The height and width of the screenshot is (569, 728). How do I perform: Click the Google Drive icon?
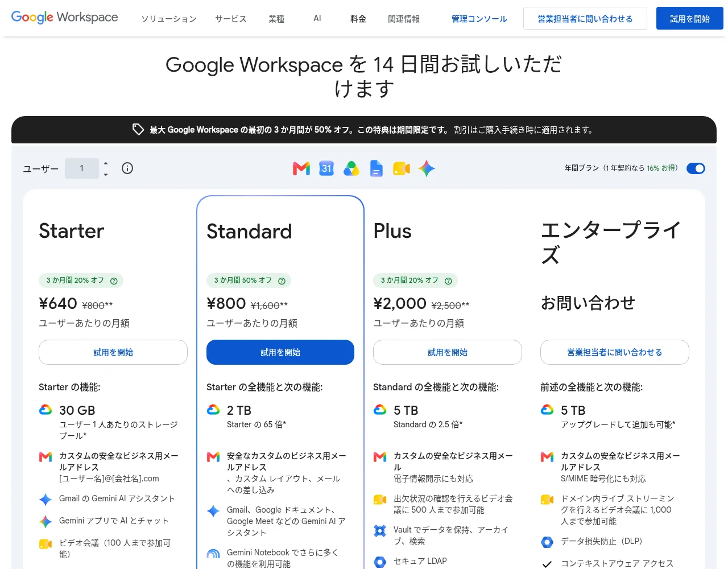[x=351, y=168]
